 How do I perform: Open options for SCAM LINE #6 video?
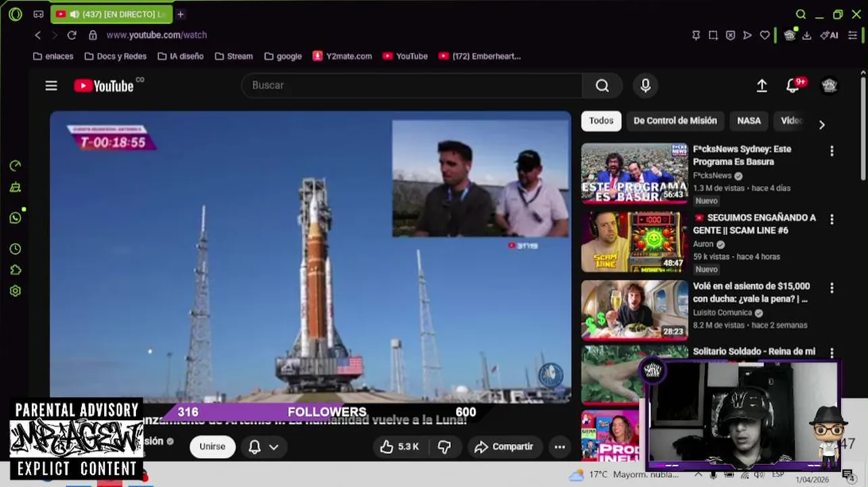pyautogui.click(x=831, y=219)
